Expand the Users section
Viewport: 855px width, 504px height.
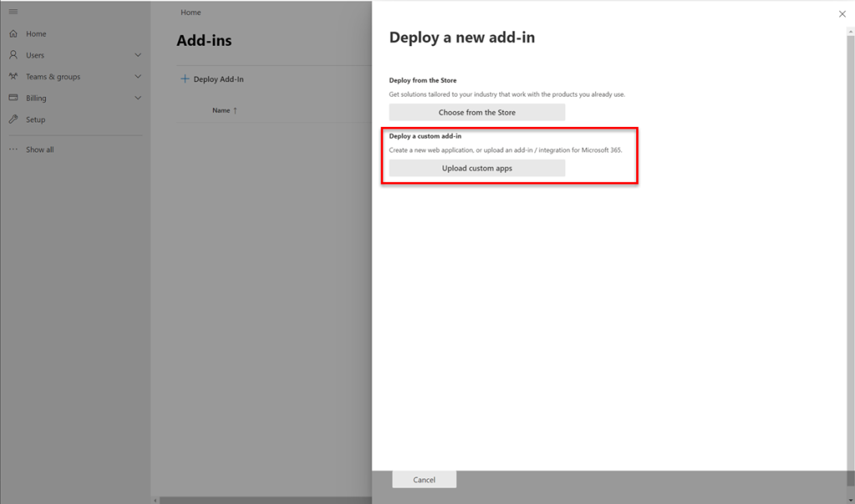[139, 54]
